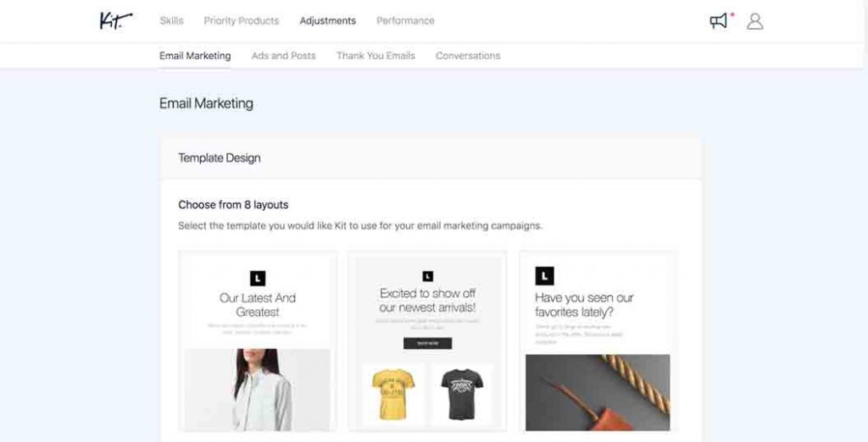Switch to Email Marketing tab
868x442 pixels.
(195, 56)
